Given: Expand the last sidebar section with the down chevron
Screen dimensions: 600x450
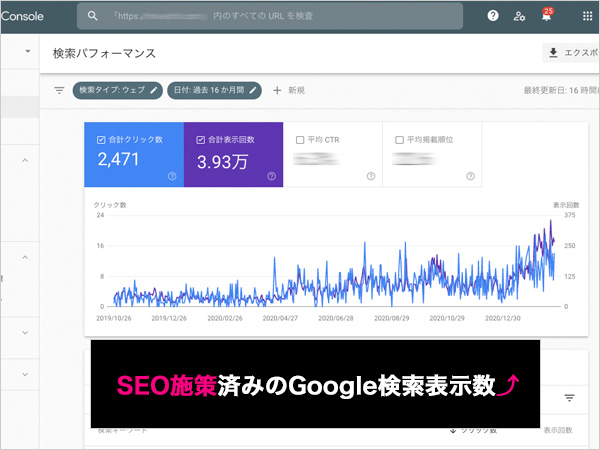Looking at the screenshot, I should click(x=25, y=374).
